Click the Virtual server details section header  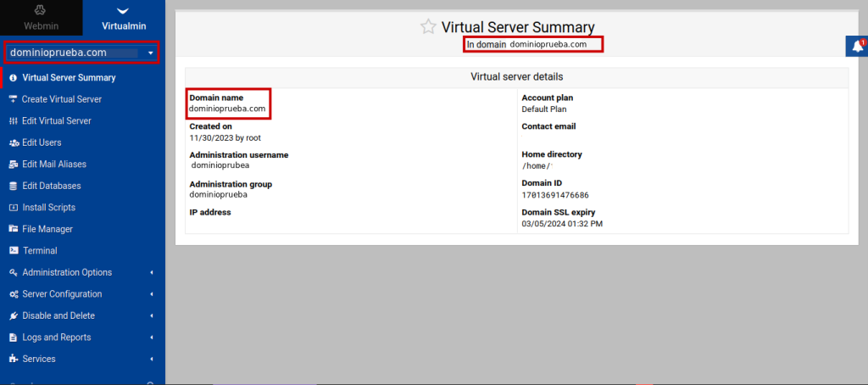click(516, 77)
